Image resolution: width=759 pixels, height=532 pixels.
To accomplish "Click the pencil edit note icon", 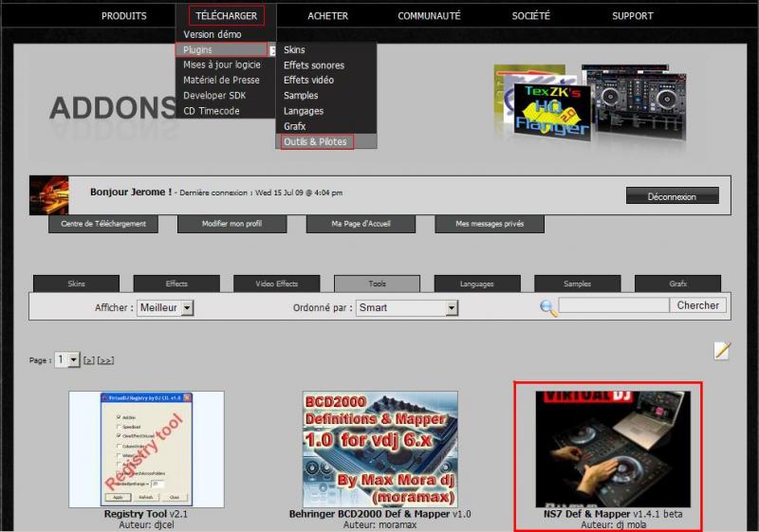I will (x=722, y=350).
